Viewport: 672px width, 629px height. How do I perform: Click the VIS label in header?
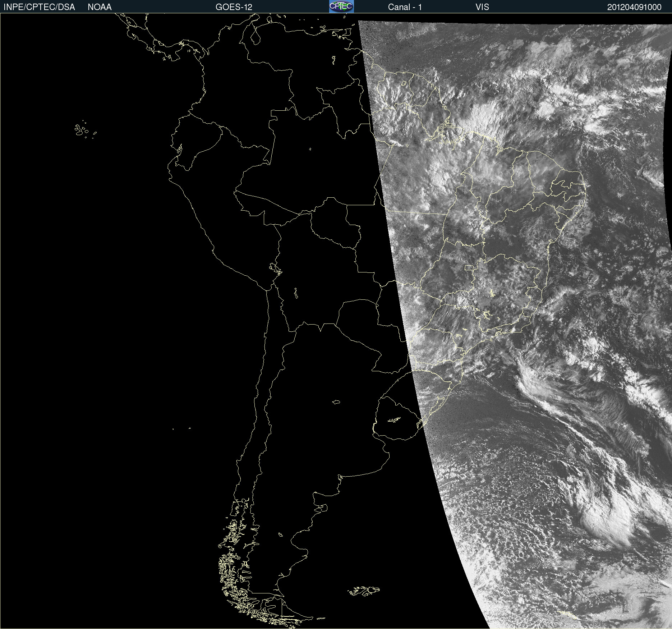click(x=482, y=7)
